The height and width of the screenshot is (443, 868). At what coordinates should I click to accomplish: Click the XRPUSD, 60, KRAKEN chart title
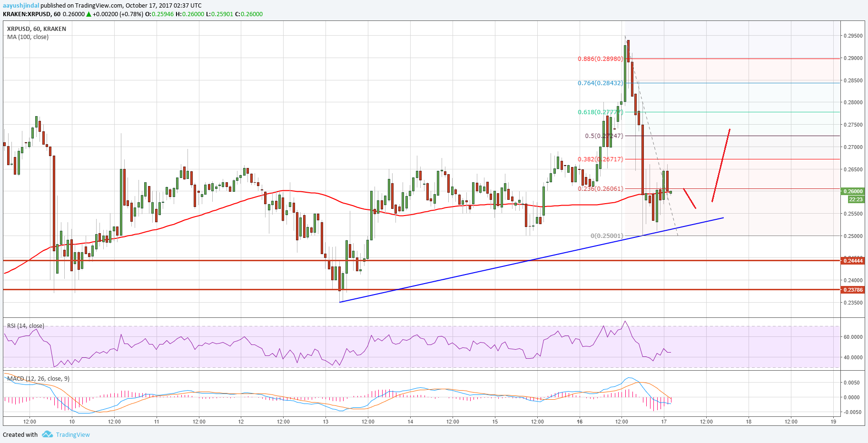tap(37, 29)
